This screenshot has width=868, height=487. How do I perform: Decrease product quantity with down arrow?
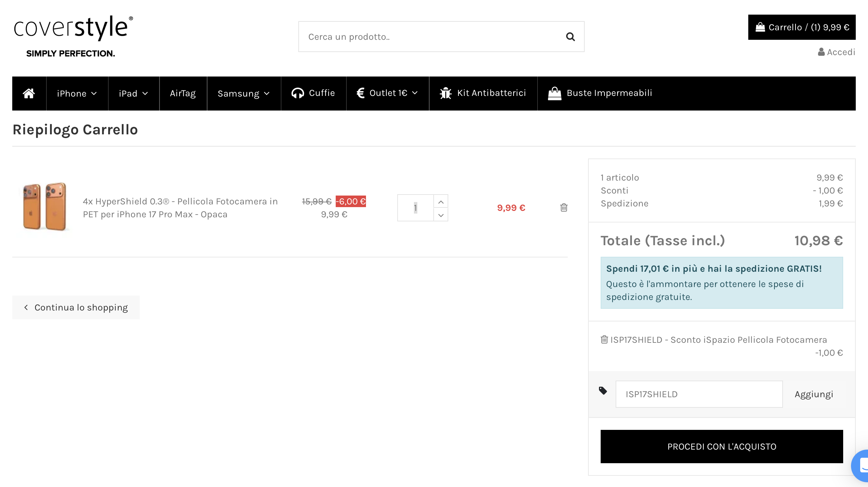pyautogui.click(x=441, y=215)
